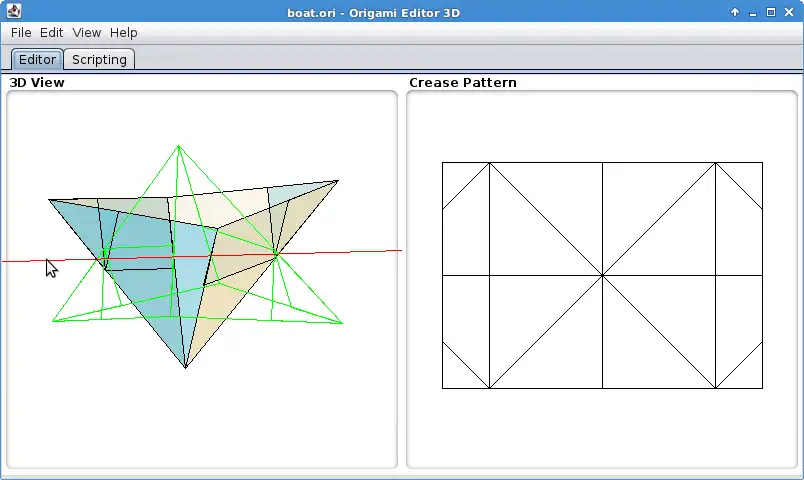Image resolution: width=804 pixels, height=480 pixels.
Task: Click the center vertex of the crease pattern
Action: point(602,275)
